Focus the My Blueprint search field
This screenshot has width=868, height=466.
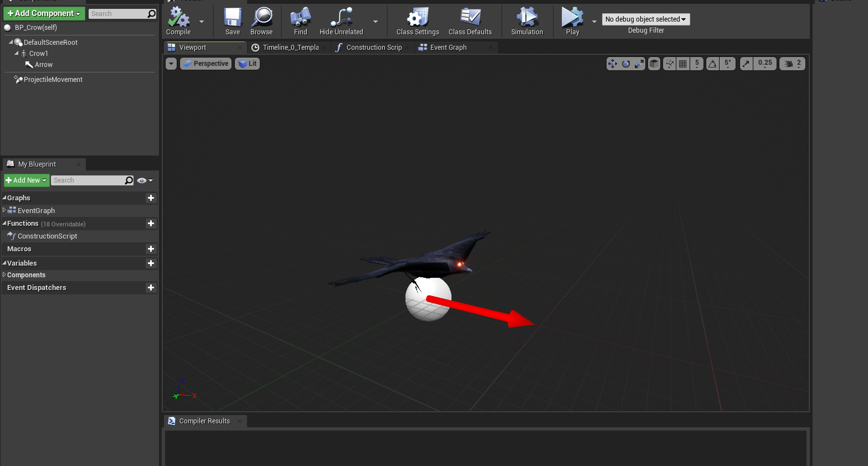click(x=93, y=180)
